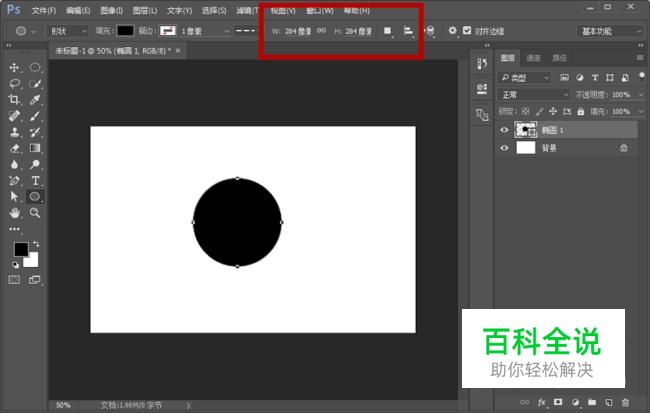Click the link width and height icon

pos(322,31)
